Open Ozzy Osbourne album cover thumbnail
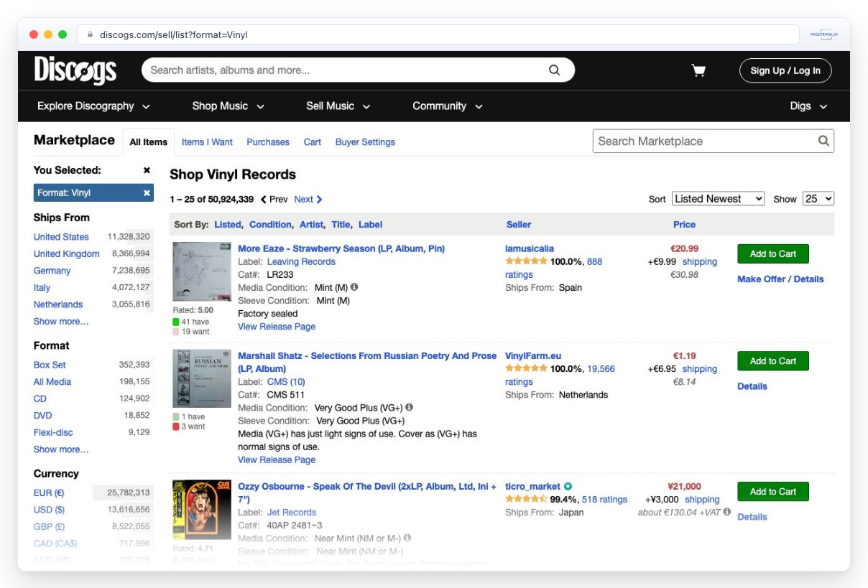This screenshot has width=868, height=588. 202,510
